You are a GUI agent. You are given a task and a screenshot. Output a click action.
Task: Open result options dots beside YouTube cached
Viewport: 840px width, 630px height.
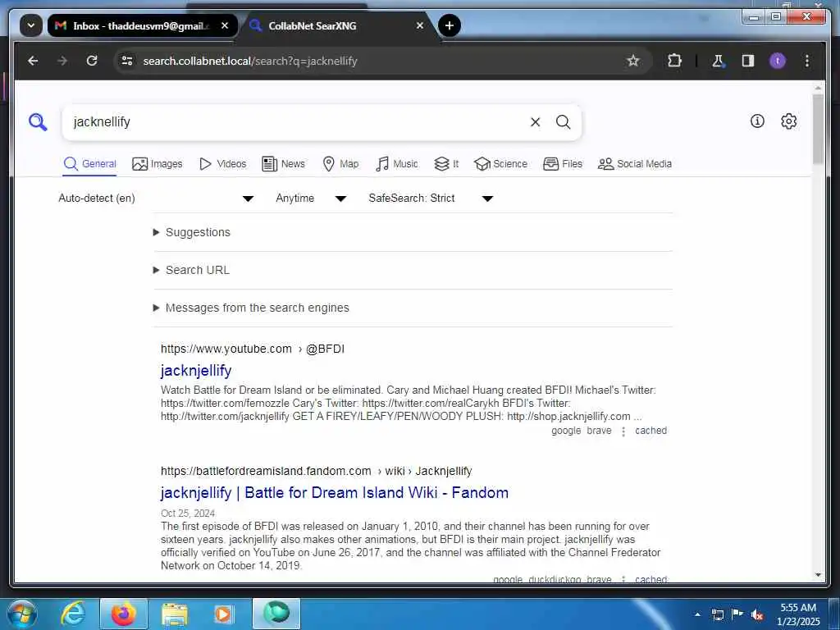[623, 431]
